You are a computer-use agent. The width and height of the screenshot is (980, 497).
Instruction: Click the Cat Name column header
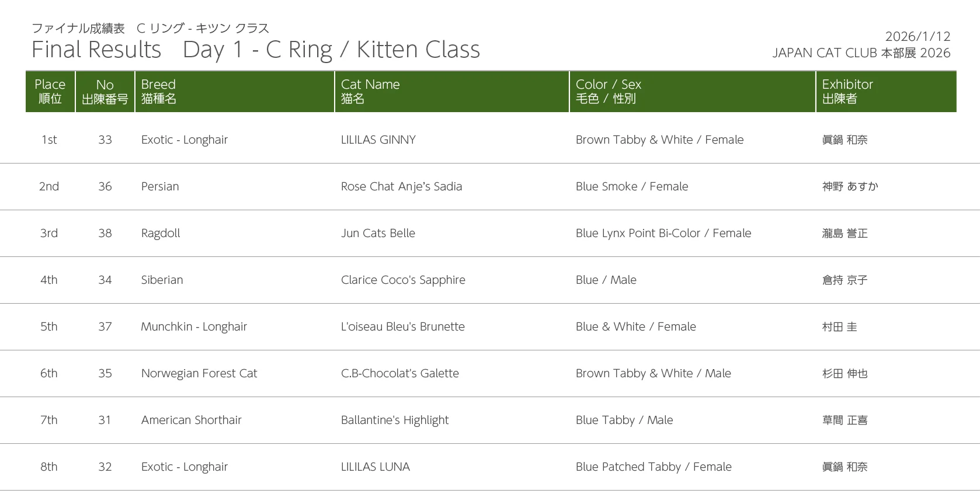(370, 91)
